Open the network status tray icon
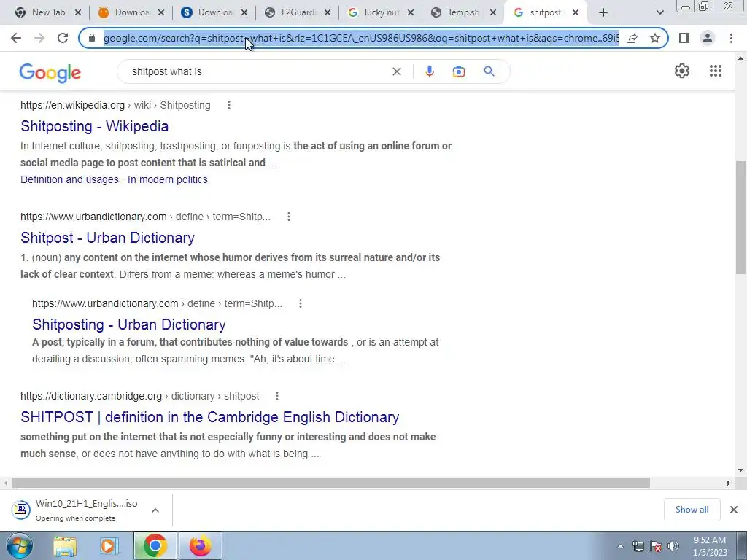The image size is (747, 560). coord(638,546)
